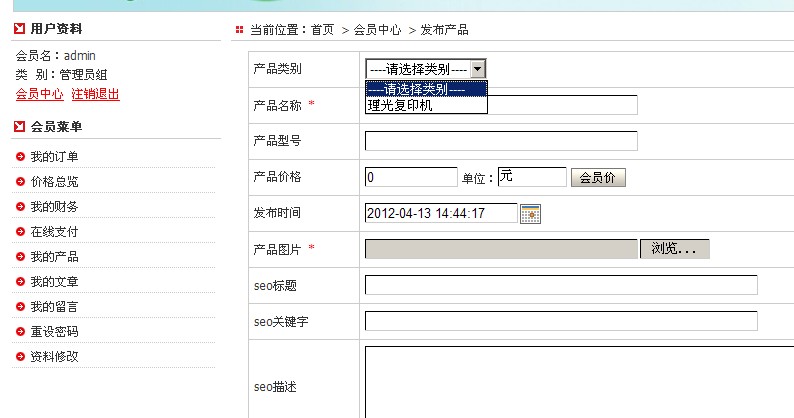Focus the 产品型号 text field
The height and width of the screenshot is (418, 794).
click(x=501, y=141)
